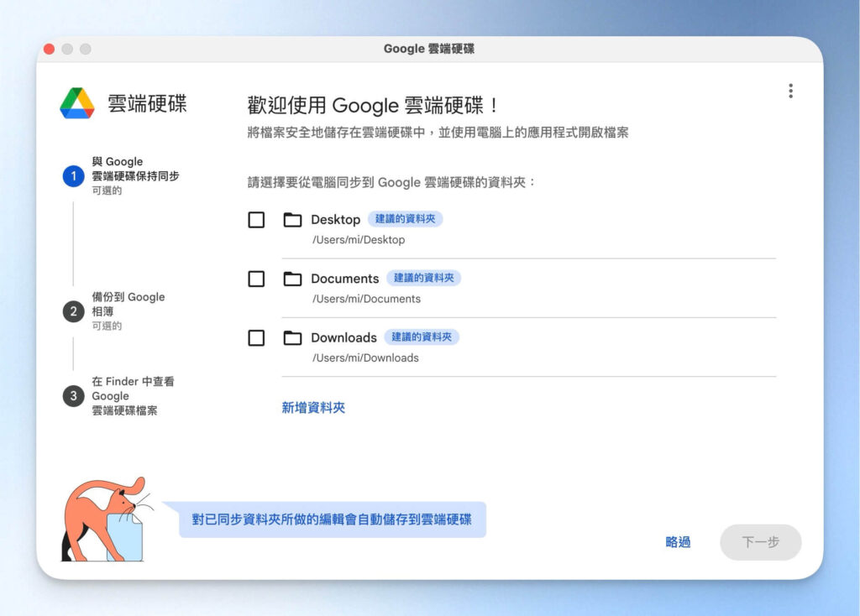The width and height of the screenshot is (860, 616).
Task: Open step 在 Finder 中查看 Google 雲端硬碟檔案
Action: pos(133,395)
